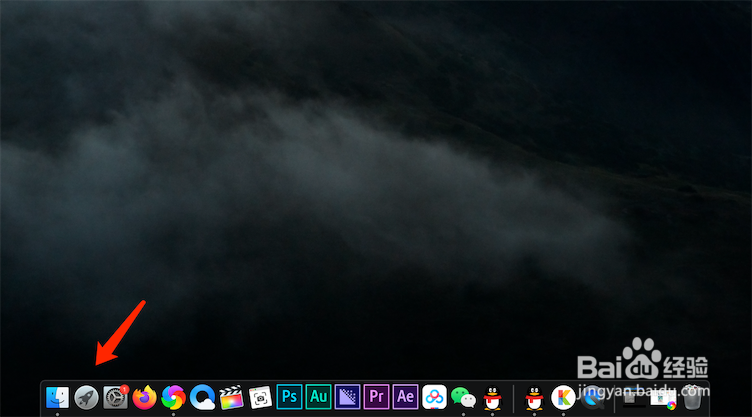Launch Firefox from the Dock
The width and height of the screenshot is (752, 417).
(144, 397)
